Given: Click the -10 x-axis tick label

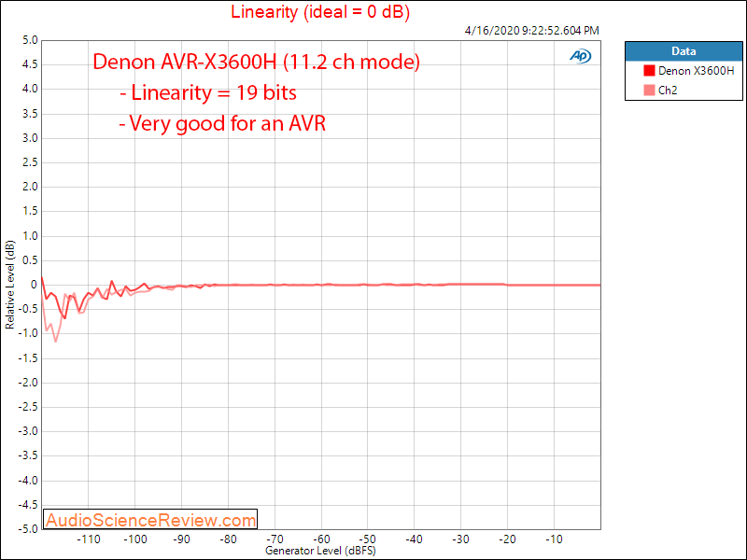Looking at the screenshot, I should pos(554,539).
